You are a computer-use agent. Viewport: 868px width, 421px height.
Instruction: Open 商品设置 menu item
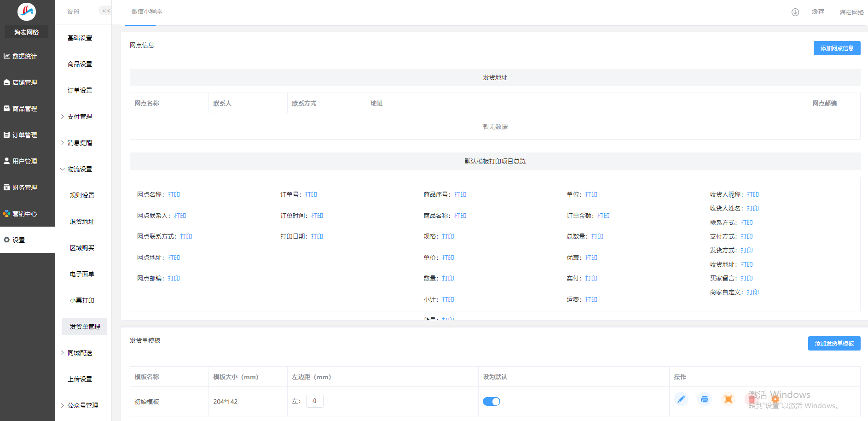point(80,64)
